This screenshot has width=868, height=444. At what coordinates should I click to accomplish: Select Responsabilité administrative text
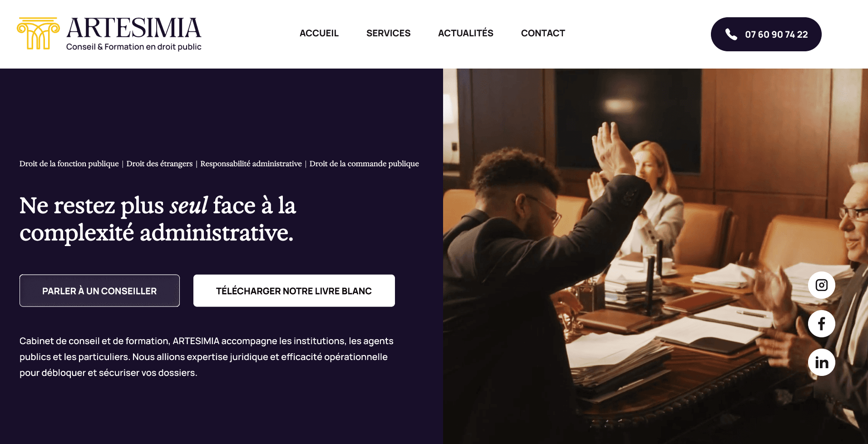pyautogui.click(x=251, y=163)
